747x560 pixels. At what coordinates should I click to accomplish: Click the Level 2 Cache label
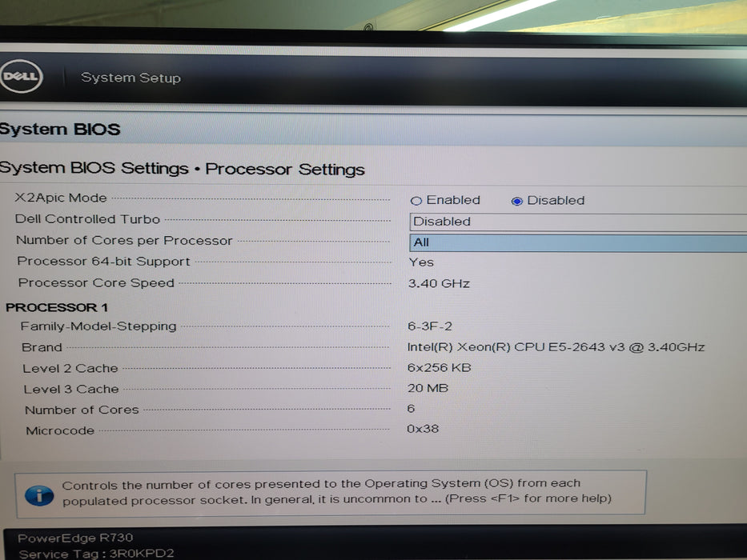pyautogui.click(x=70, y=368)
